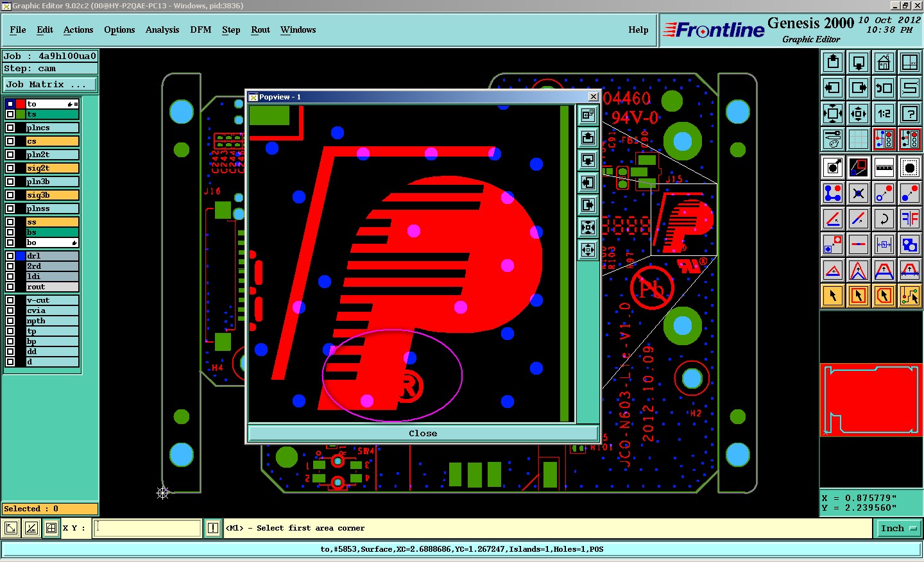Click the crosshair grid icon next to X Y

click(x=51, y=528)
